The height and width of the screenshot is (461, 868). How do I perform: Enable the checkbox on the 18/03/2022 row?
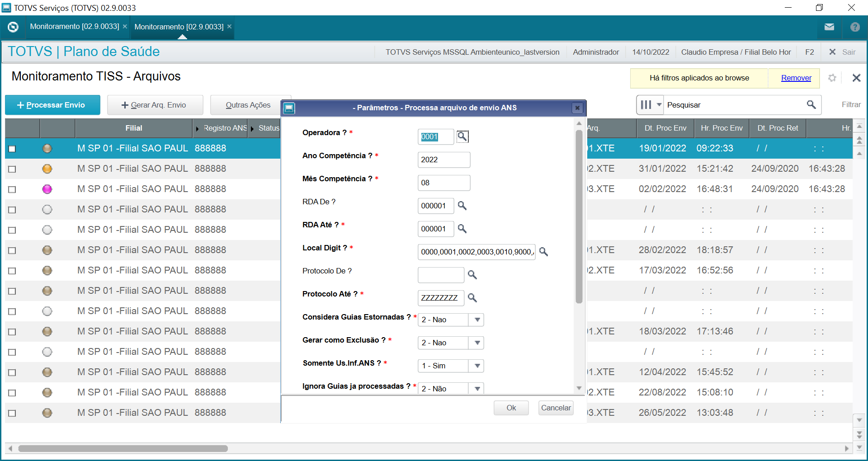coord(12,332)
